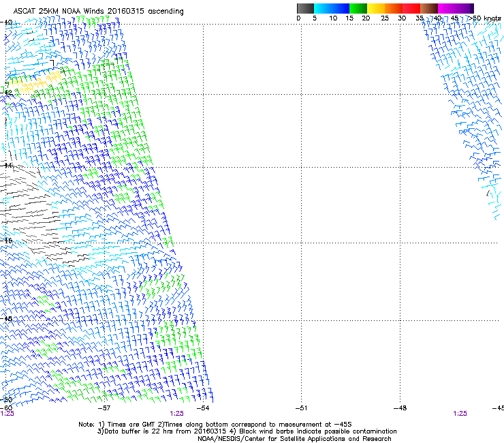Select the red 30–35 knots color bar segment
Viewport: 504px width, 443px height.
click(411, 8)
